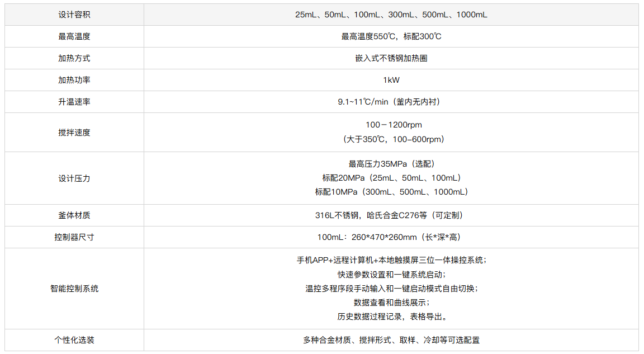Select the 加热方式 row header
This screenshot has width=644, height=354.
pos(74,58)
